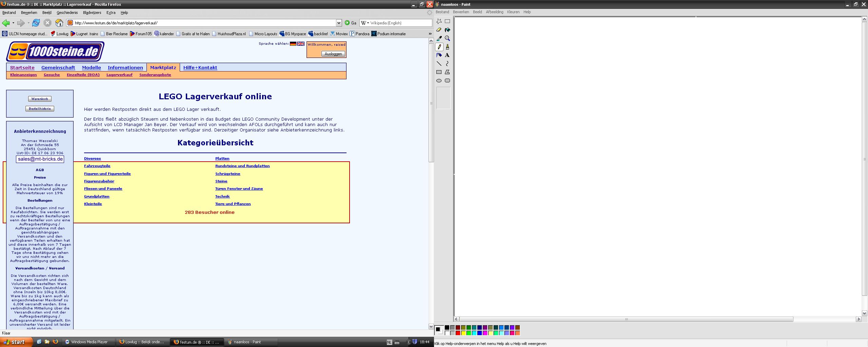Click the Firefox page scrollbar down arrow
Screen dimensions: 868x347
[x=431, y=327]
